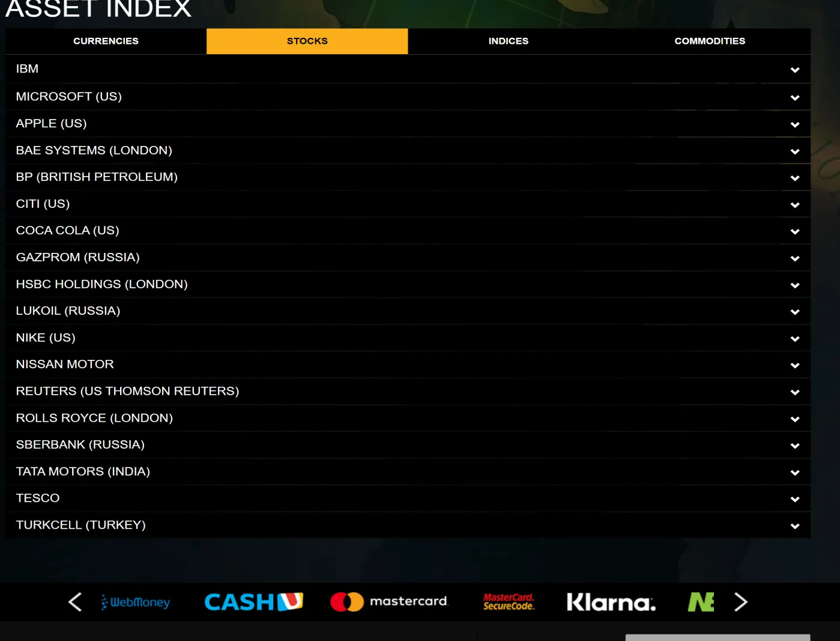The image size is (840, 641).
Task: Show previous payment logos with left arrow
Action: (75, 602)
